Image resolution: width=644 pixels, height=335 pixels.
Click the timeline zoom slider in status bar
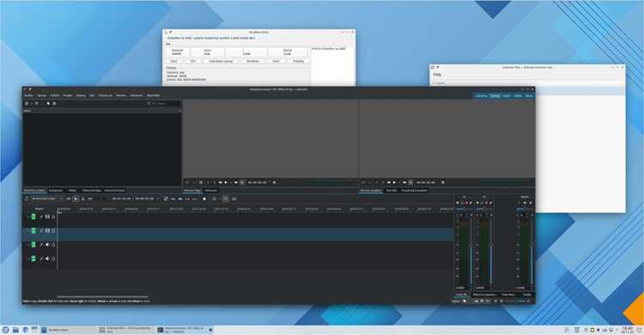515,301
